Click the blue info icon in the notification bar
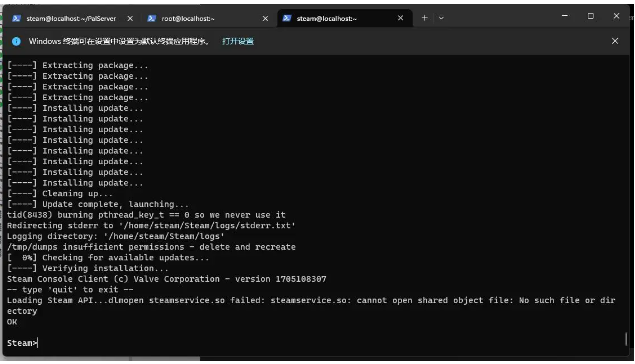Image resolution: width=635 pixels, height=364 pixels. point(16,41)
